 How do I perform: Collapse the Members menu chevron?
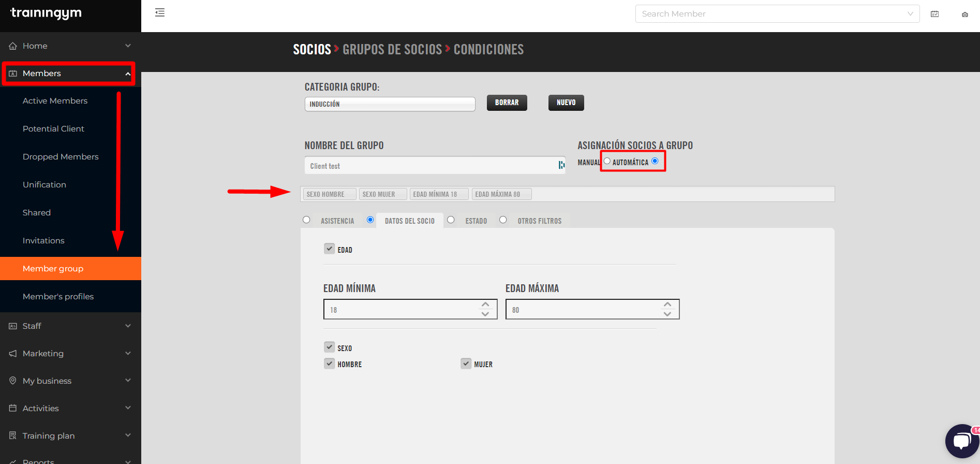(128, 74)
